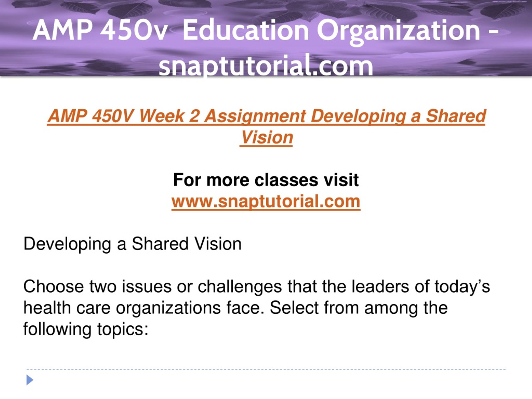Click the word challenges in the paragraph
Viewport: 532px width, 399px height.
coord(240,287)
